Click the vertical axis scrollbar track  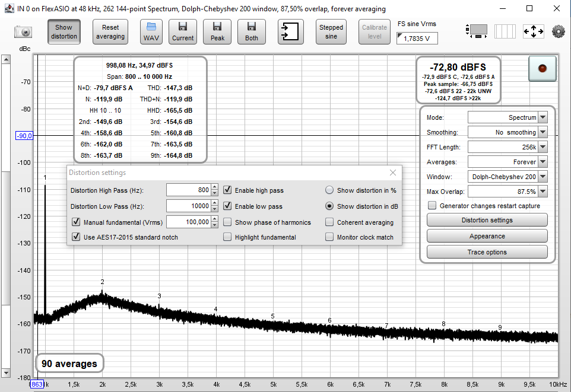pos(6,216)
